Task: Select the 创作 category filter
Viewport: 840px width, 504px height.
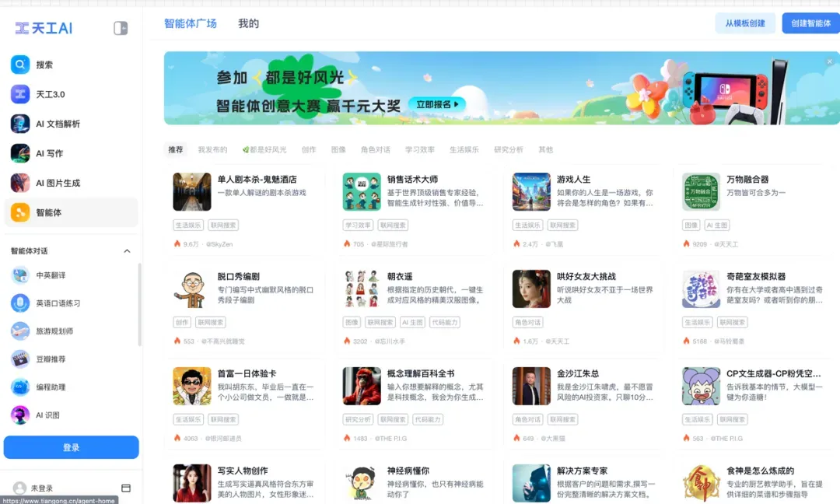Action: coord(309,149)
